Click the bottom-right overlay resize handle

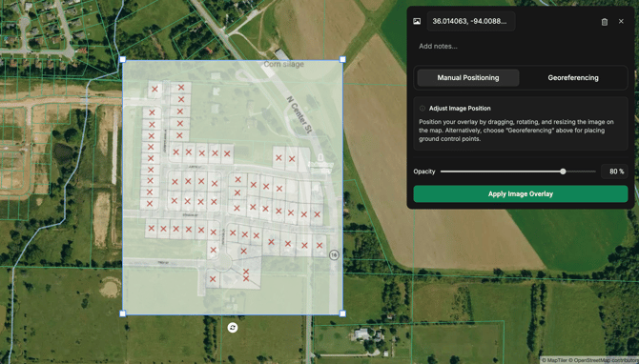342,313
